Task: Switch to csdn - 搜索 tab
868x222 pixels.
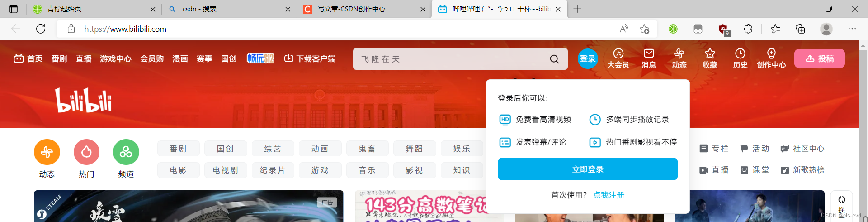Action: 229,9
